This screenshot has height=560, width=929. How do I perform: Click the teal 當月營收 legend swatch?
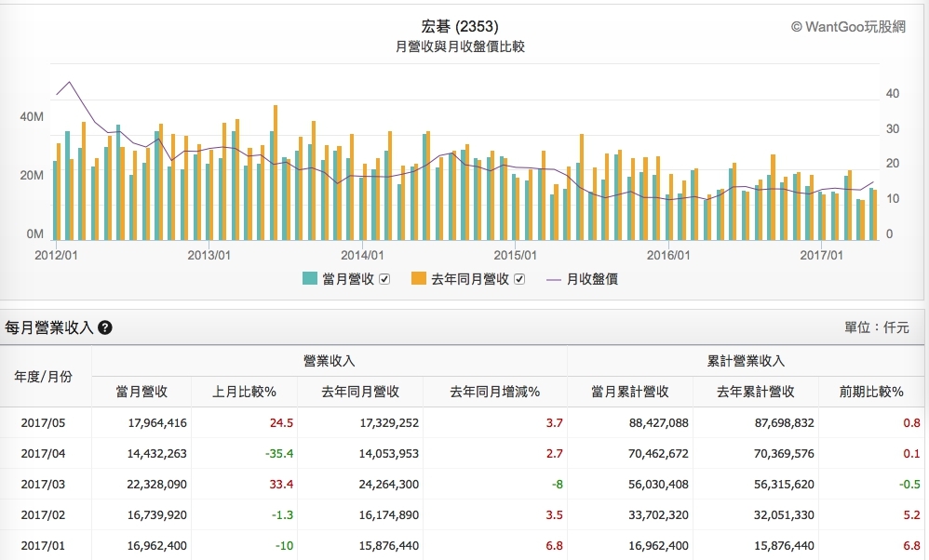[x=310, y=278]
